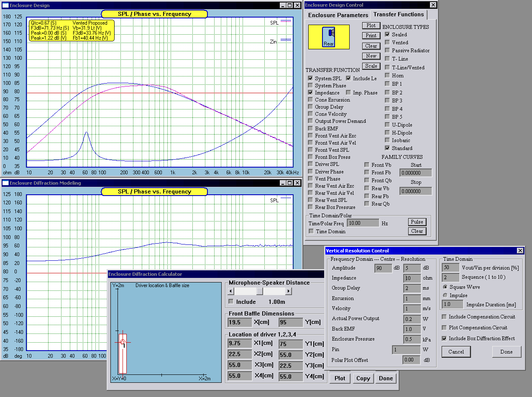532x397 pixels.
Task: Click the Rear speaker enclosure icon
Action: point(329,37)
